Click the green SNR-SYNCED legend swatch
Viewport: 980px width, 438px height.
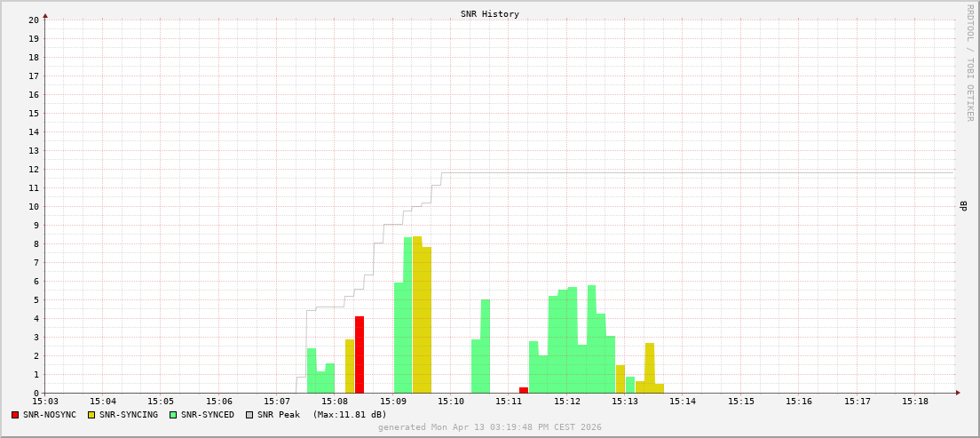173,415
